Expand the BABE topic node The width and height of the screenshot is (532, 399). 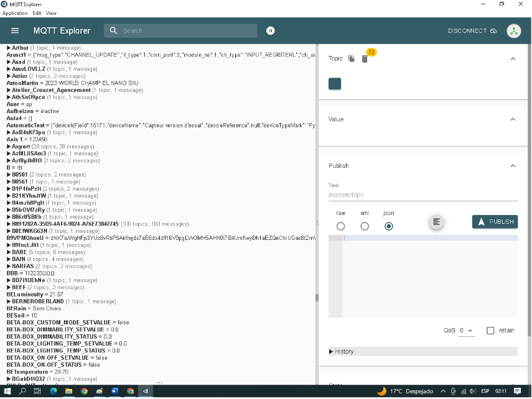point(9,252)
